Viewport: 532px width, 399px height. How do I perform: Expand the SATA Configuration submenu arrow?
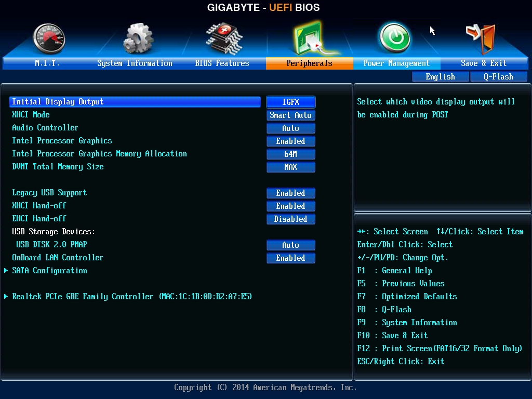coord(6,270)
